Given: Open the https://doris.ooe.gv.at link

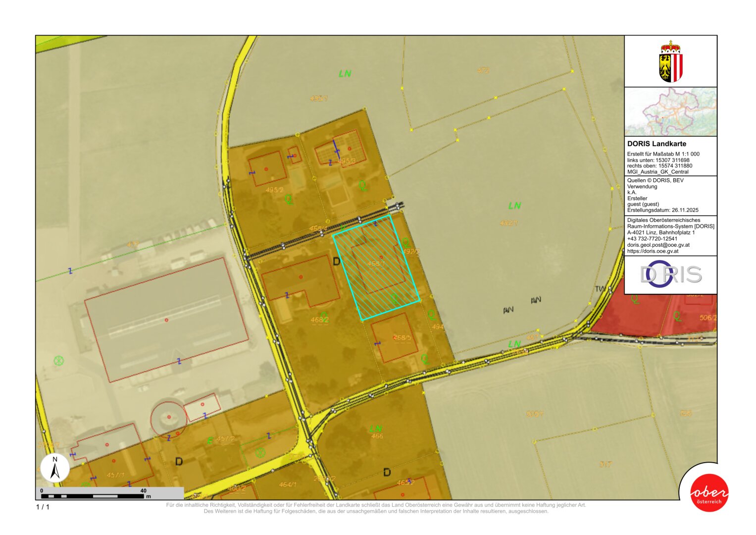Looking at the screenshot, I should 653,251.
